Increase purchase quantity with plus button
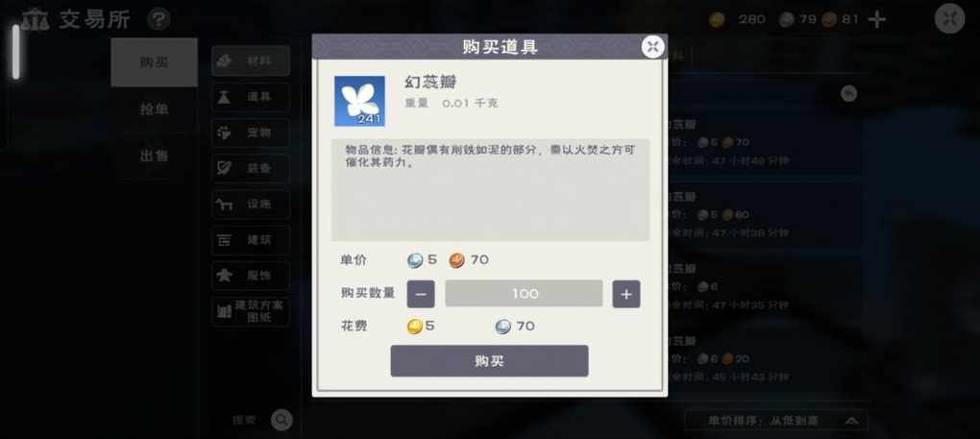Image resolution: width=980 pixels, height=439 pixels. (x=626, y=294)
